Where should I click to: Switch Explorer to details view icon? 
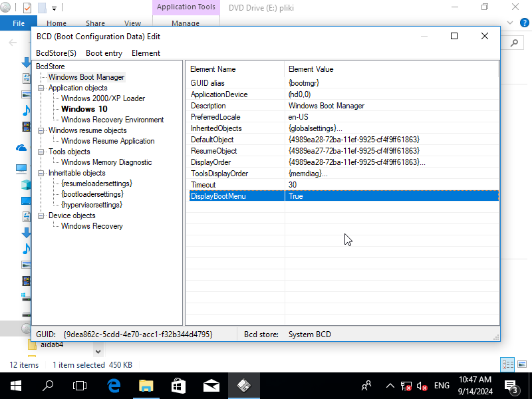pos(507,364)
